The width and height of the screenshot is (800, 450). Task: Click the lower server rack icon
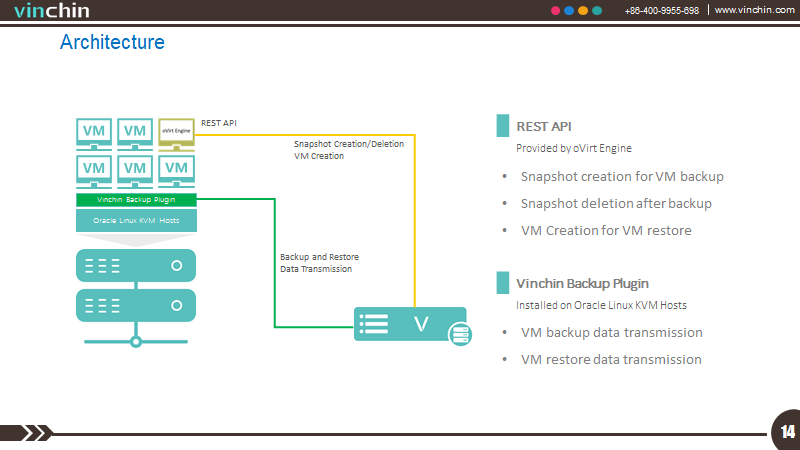click(x=136, y=305)
